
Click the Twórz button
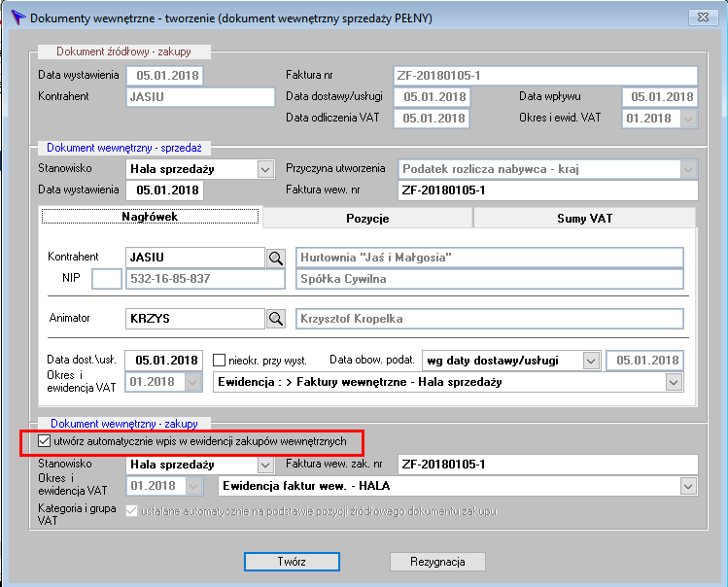[292, 562]
